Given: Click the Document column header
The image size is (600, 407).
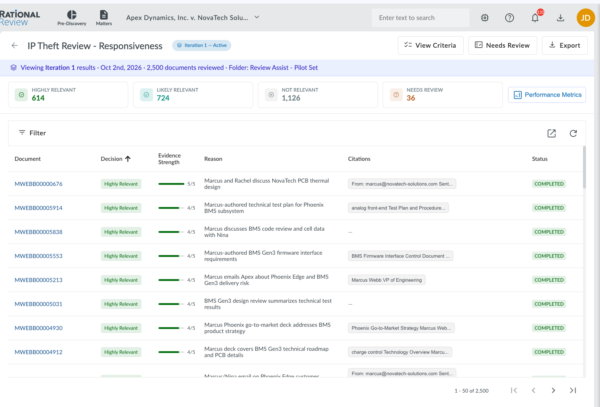Looking at the screenshot, I should click(x=28, y=159).
